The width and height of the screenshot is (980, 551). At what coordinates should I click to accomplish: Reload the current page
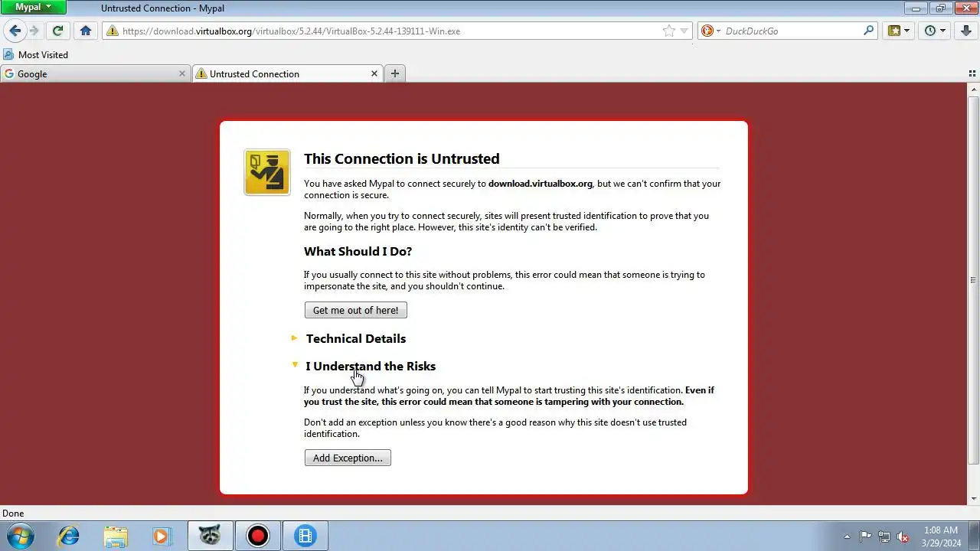[57, 31]
